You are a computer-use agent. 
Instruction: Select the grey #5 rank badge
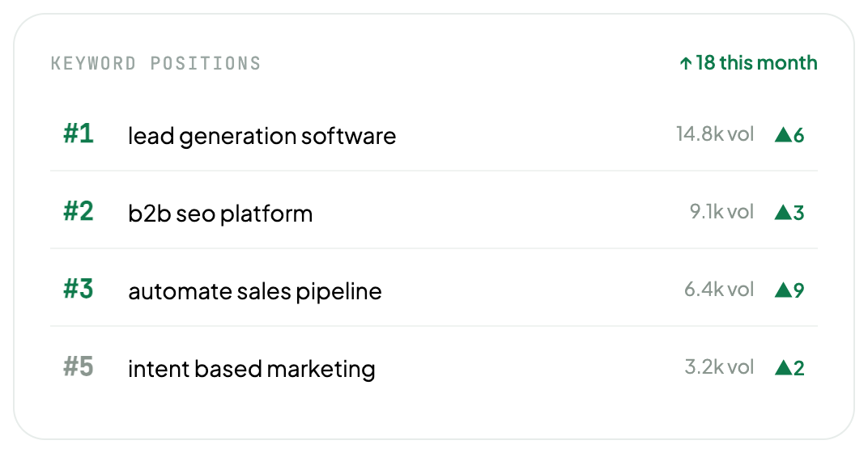pos(78,366)
